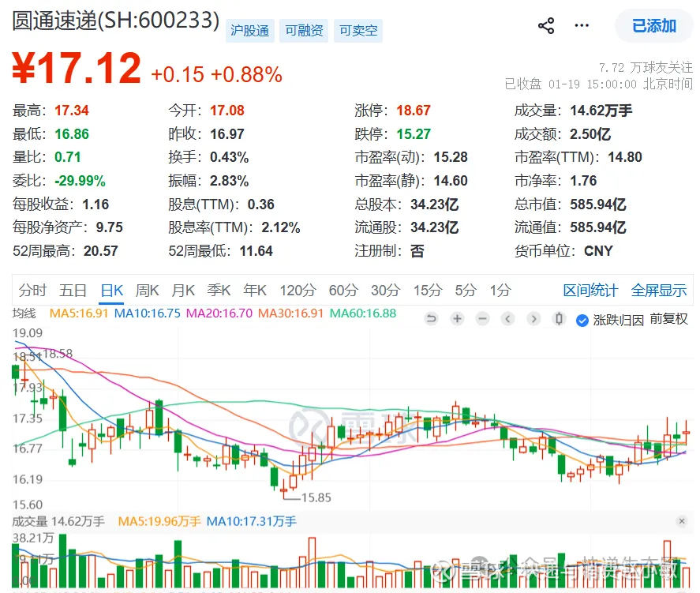Click the 委比 value -29.99%

[80, 181]
